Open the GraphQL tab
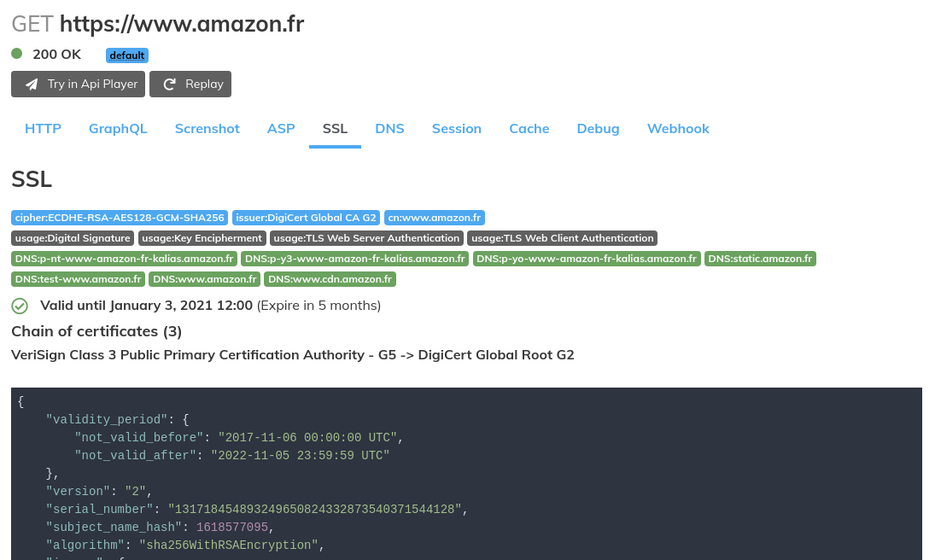Image resolution: width=941 pixels, height=560 pixels. 118,128
